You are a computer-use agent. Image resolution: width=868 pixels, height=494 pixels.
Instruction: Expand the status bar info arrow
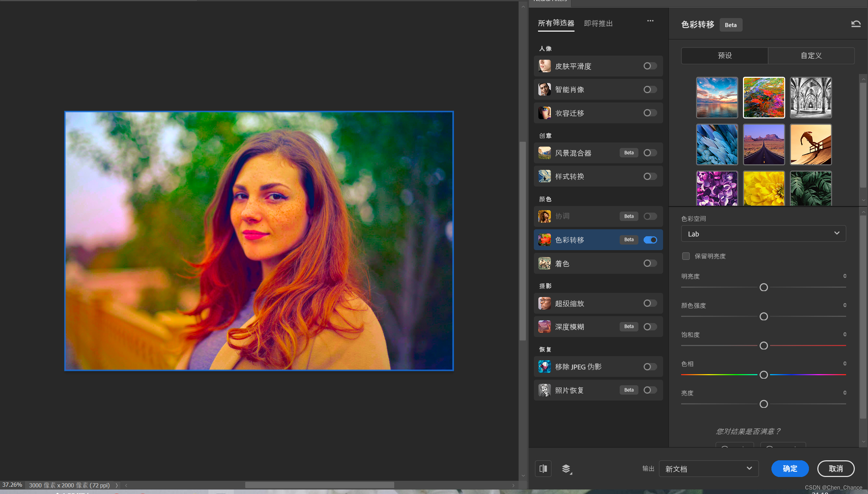[x=117, y=485]
